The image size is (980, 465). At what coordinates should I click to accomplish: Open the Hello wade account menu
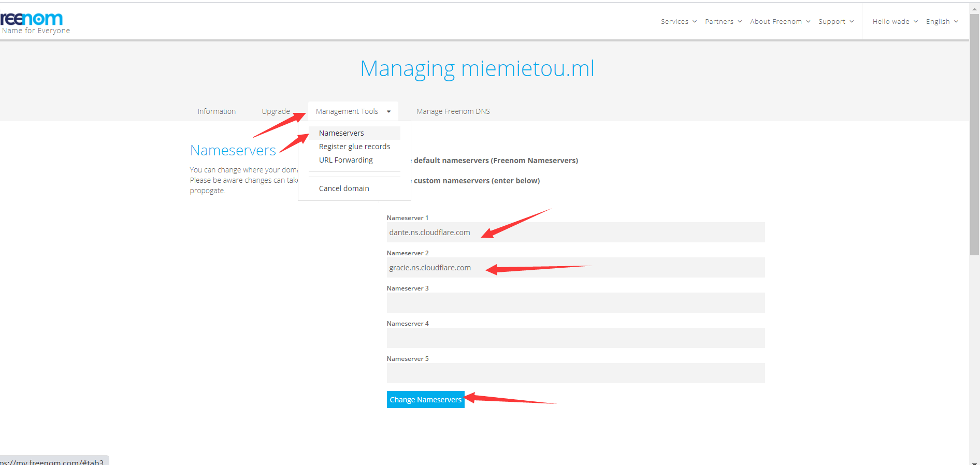[895, 21]
